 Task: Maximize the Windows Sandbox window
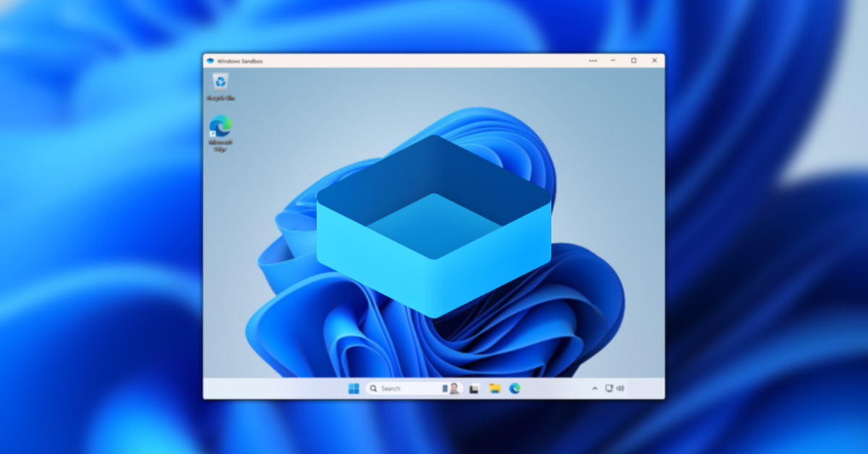pyautogui.click(x=634, y=61)
